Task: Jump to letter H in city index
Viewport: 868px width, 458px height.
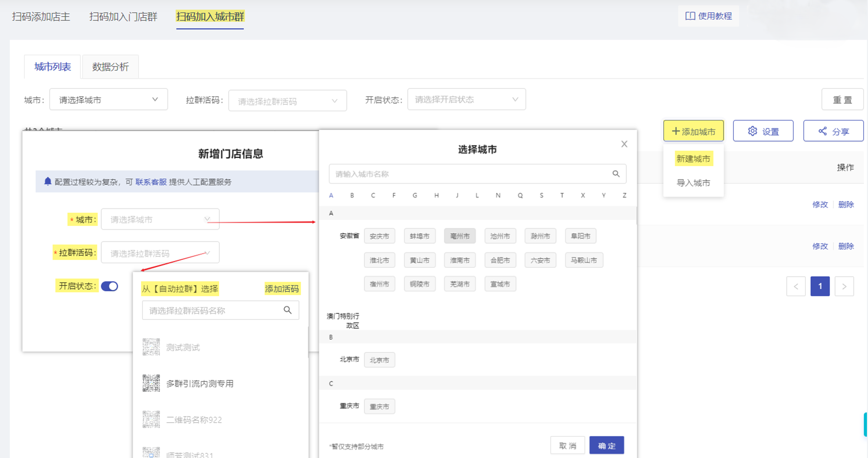Action: (x=436, y=195)
